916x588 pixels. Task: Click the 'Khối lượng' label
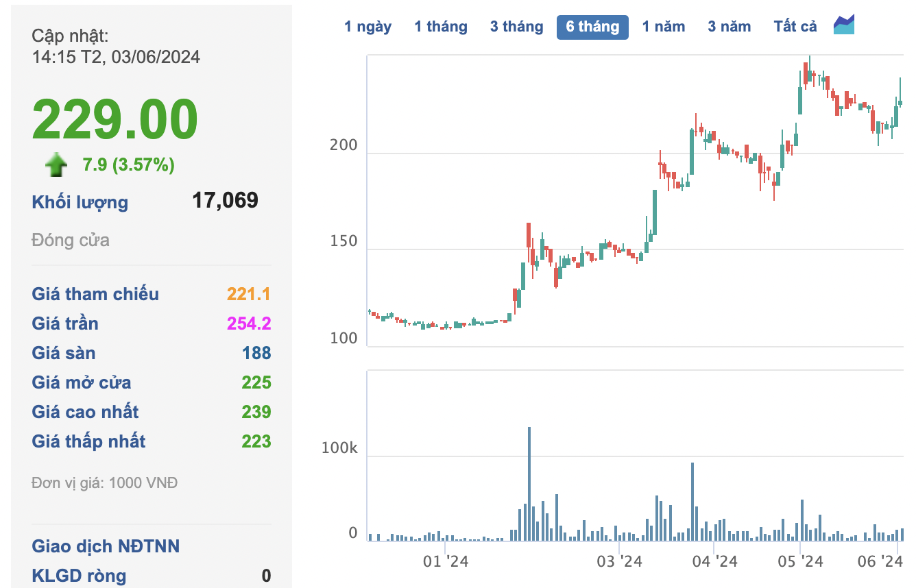(x=80, y=202)
